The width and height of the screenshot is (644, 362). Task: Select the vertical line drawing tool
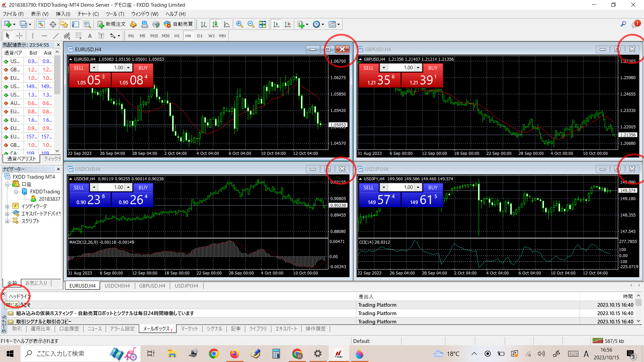(x=33, y=36)
